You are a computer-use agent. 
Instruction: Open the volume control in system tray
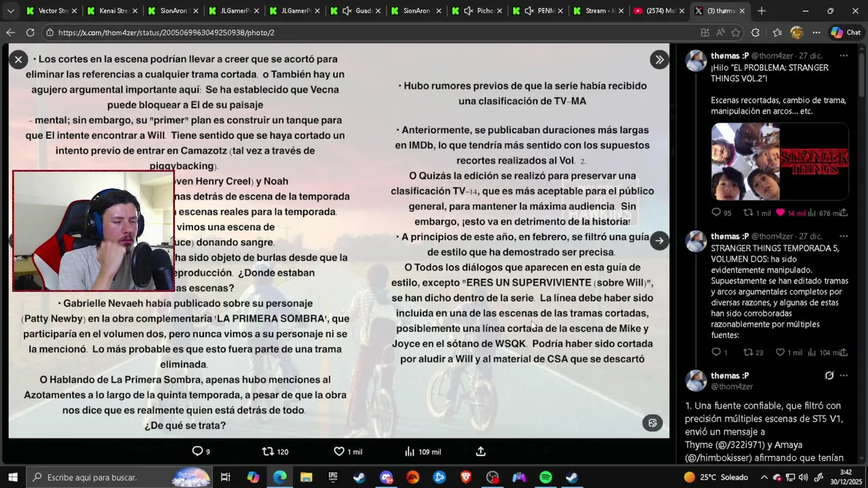point(804,477)
